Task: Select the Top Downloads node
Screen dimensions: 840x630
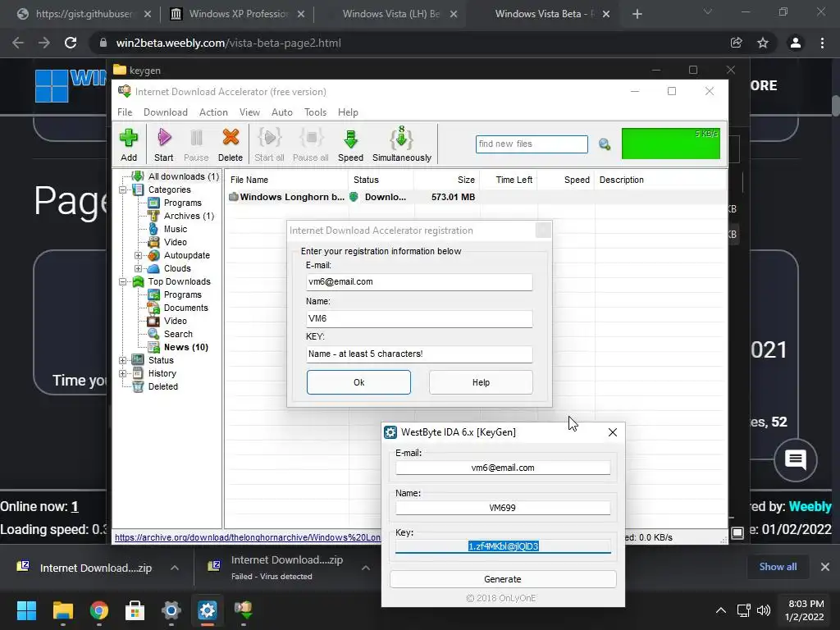Action: [x=179, y=281]
